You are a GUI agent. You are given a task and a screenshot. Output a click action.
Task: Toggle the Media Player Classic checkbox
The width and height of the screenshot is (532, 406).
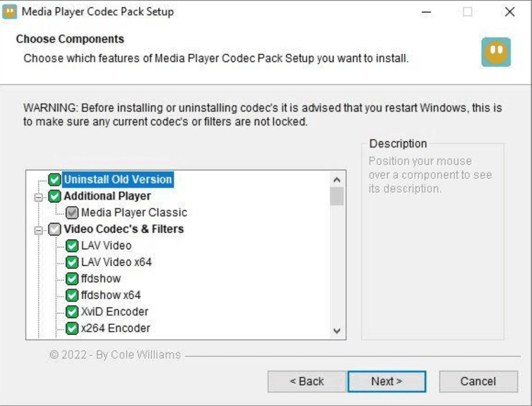pos(72,213)
